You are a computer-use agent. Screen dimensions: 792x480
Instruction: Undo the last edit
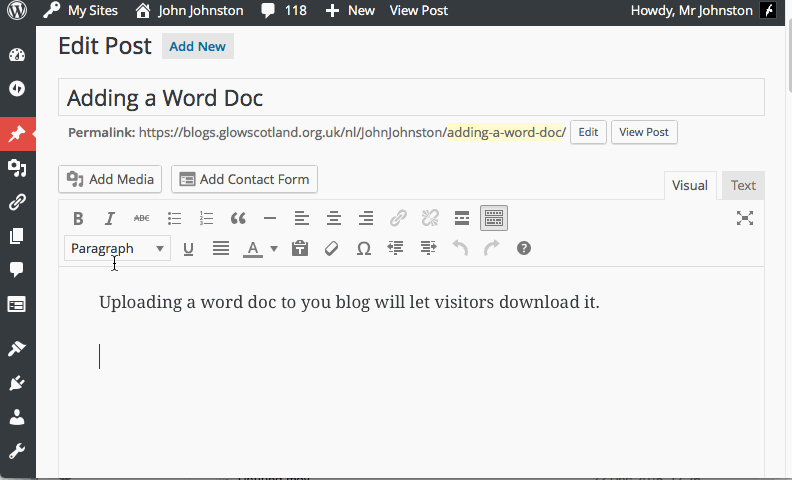[x=460, y=248]
